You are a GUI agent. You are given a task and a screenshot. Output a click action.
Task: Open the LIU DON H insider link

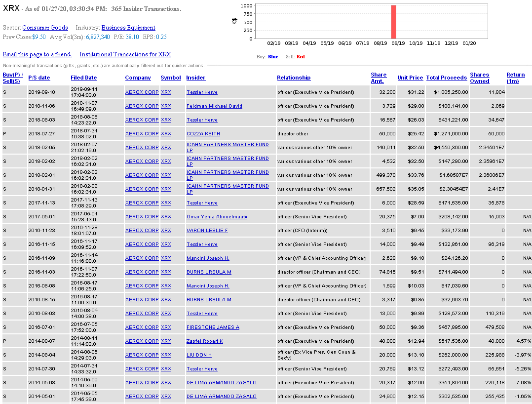click(x=199, y=355)
